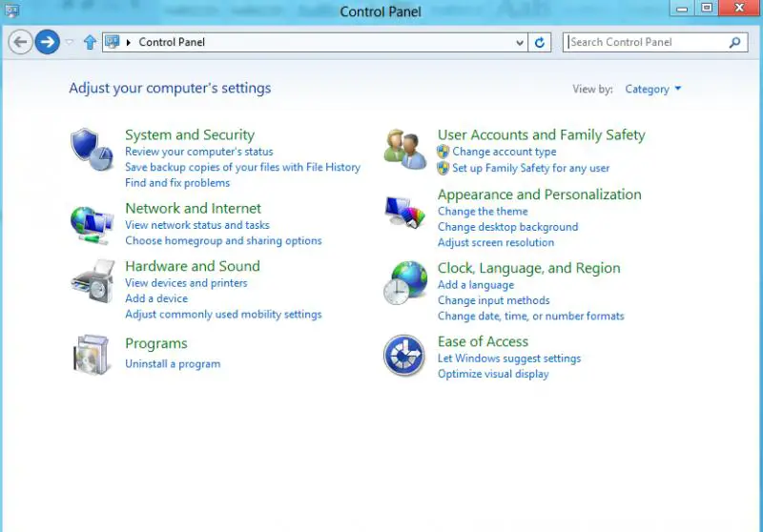
Task: Open System and Security heading link
Action: click(x=190, y=134)
